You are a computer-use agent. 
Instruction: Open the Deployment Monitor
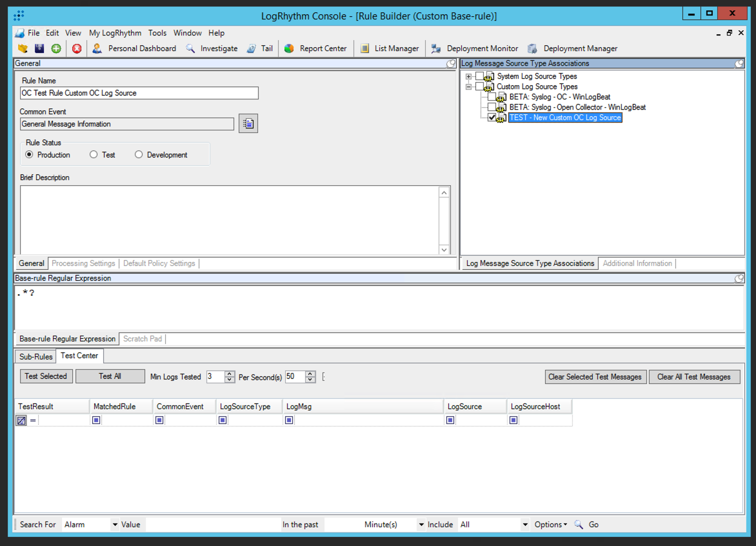point(475,48)
